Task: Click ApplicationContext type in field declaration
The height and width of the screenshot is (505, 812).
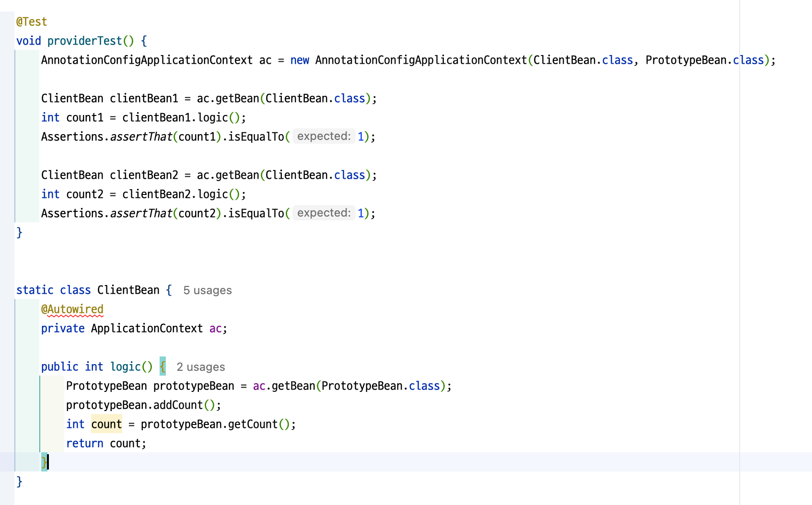Action: (x=147, y=329)
